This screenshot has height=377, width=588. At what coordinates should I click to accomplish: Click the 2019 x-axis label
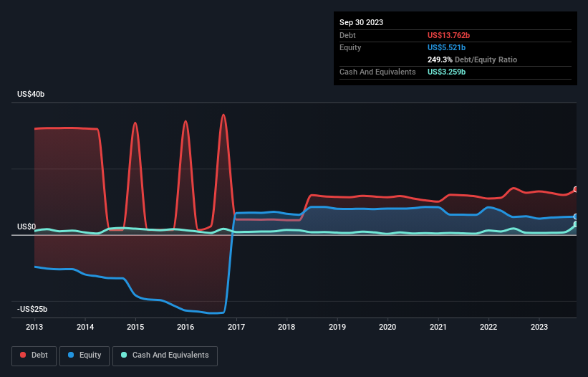click(337, 327)
